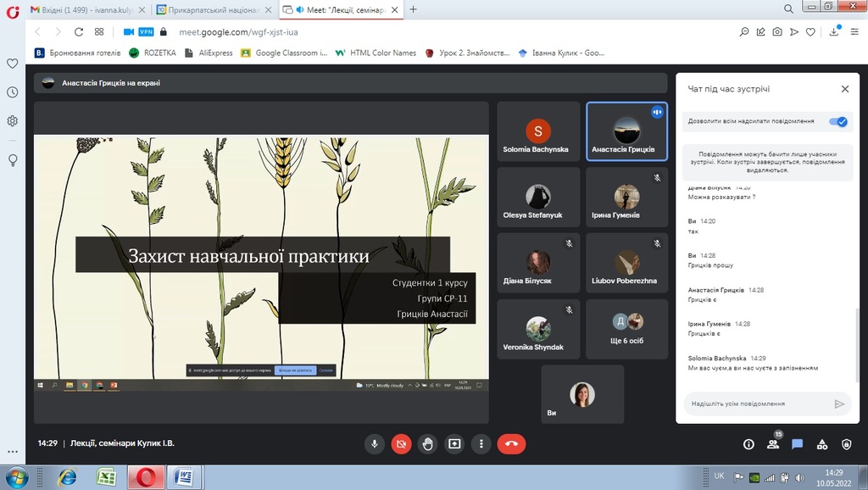
Task: Open the activities panel icon
Action: coord(821,443)
